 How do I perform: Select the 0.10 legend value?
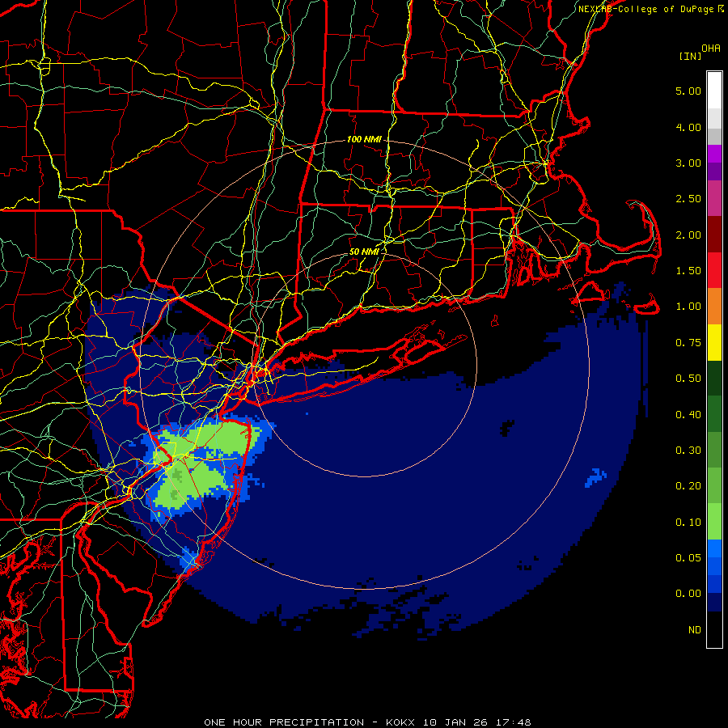(688, 523)
